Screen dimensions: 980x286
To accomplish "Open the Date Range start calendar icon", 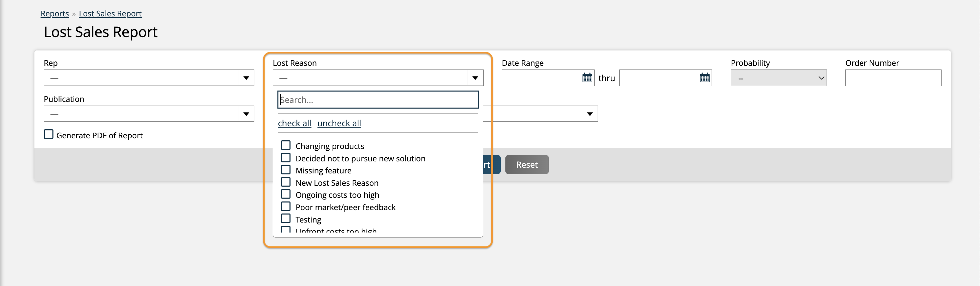I will click(x=587, y=78).
